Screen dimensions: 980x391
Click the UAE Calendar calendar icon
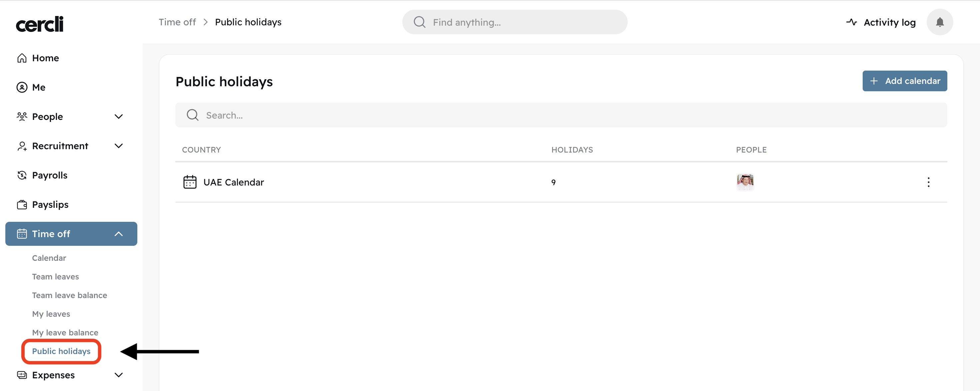190,183
